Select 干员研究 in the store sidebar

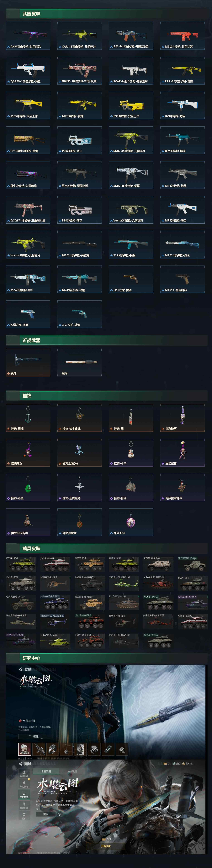pyautogui.click(x=24, y=795)
